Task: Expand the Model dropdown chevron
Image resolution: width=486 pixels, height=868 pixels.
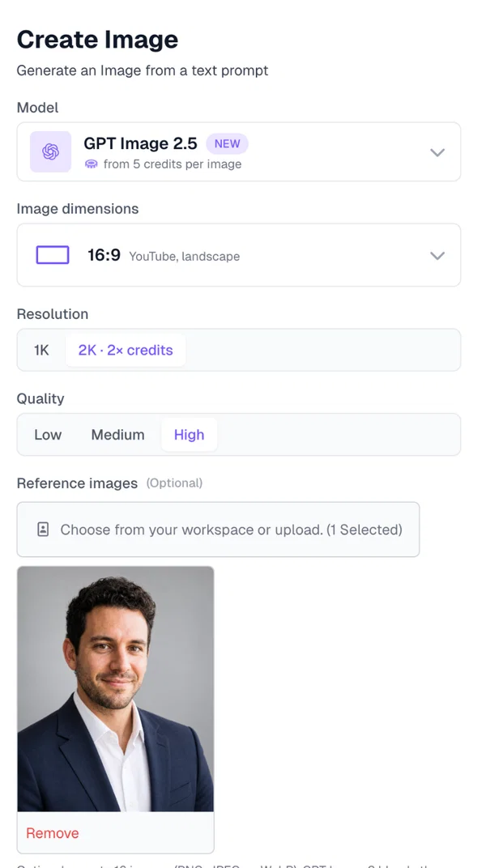Action: point(437,152)
